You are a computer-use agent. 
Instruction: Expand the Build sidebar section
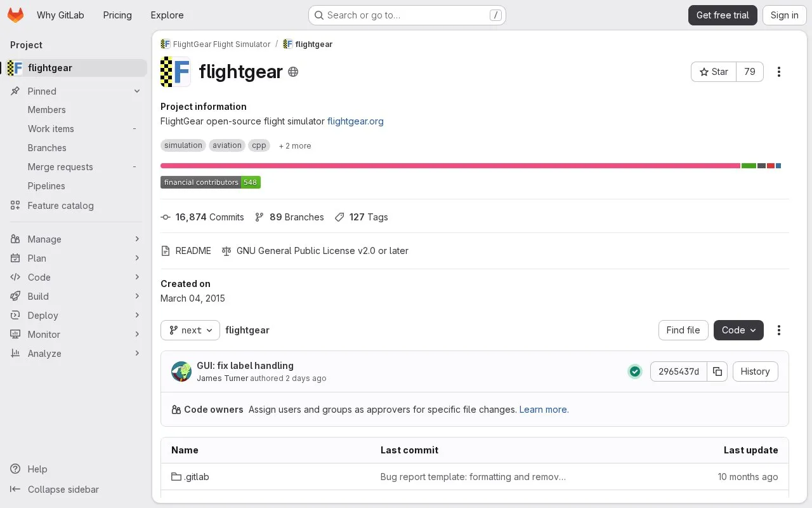point(76,297)
